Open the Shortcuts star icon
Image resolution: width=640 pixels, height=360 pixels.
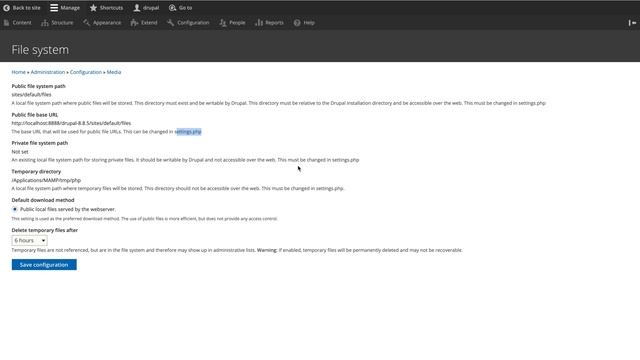[x=93, y=8]
